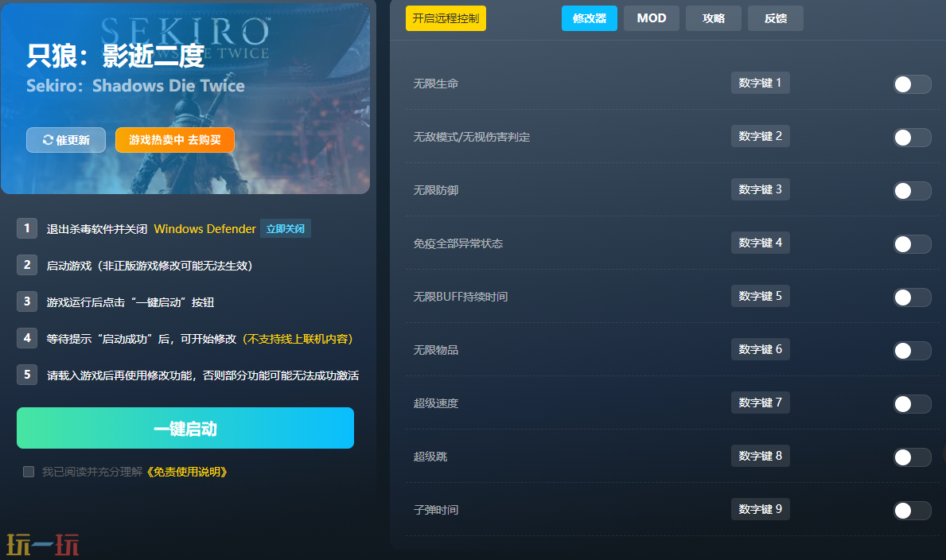Image resolution: width=946 pixels, height=560 pixels.
Task: Click the 子弹时间 label text
Action: pyautogui.click(x=435, y=510)
